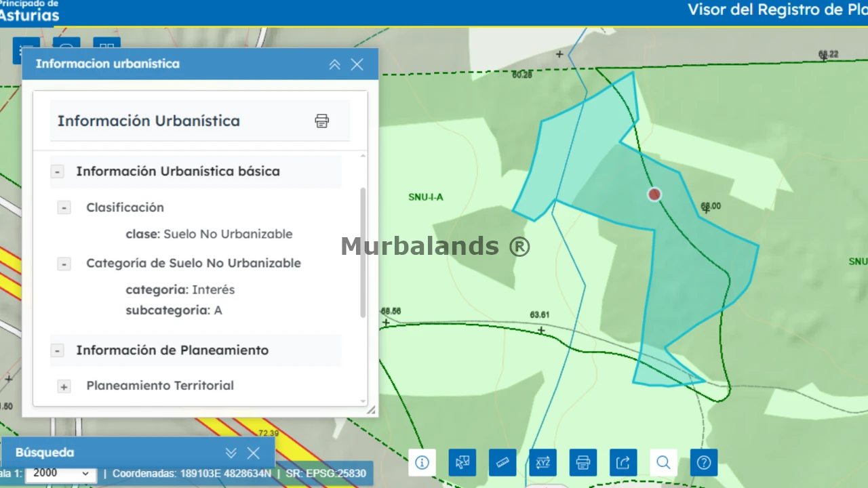Image resolution: width=868 pixels, height=488 pixels.
Task: Click the 'Informacion urbanística' panel title bar
Action: click(x=200, y=64)
